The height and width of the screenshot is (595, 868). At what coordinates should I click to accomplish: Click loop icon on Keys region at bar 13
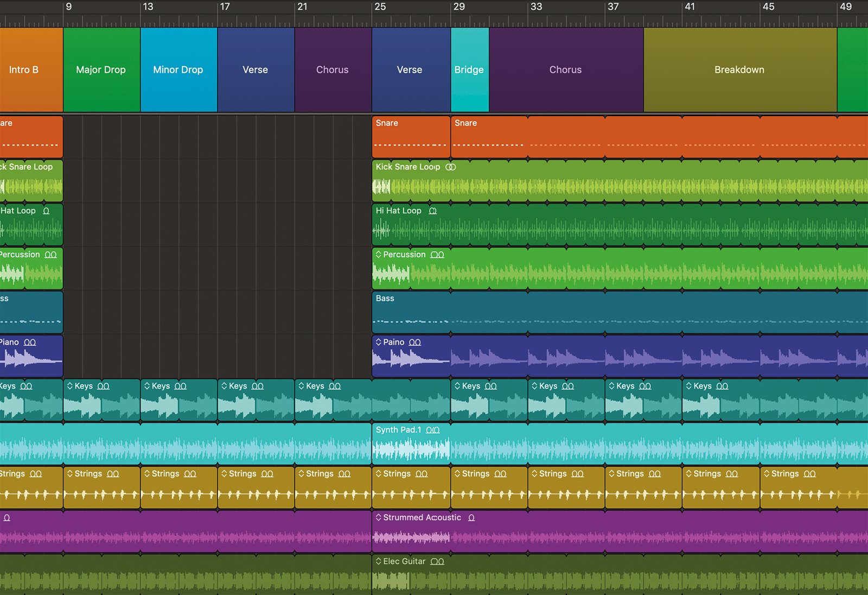click(x=180, y=387)
